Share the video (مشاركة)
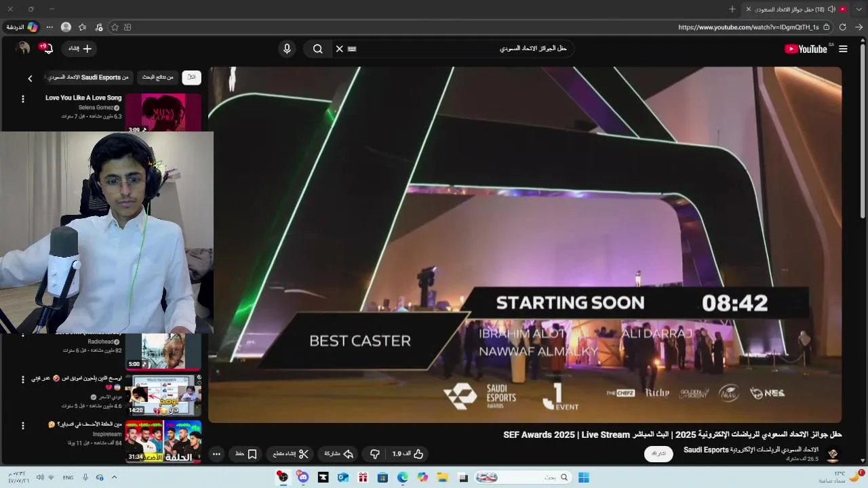This screenshot has height=488, width=868. pos(338,454)
